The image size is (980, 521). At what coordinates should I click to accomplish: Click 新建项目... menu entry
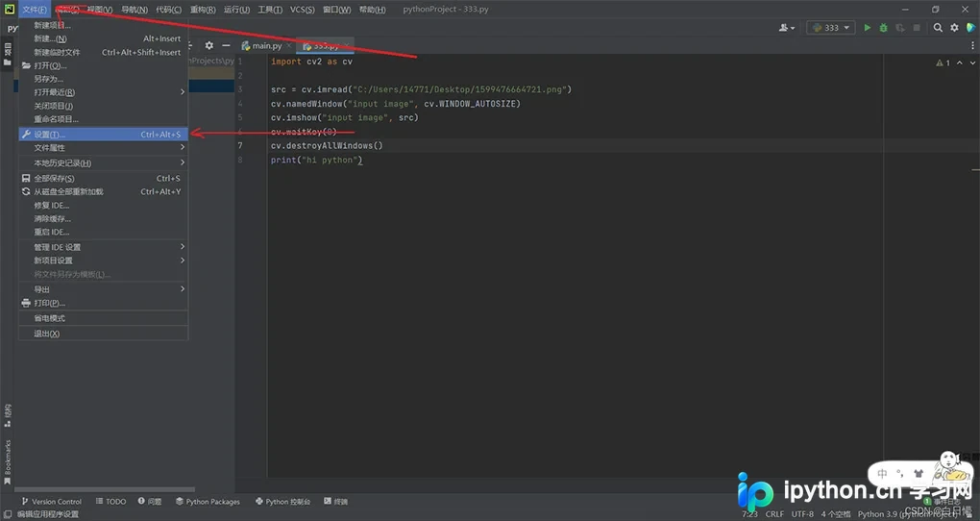103,25
